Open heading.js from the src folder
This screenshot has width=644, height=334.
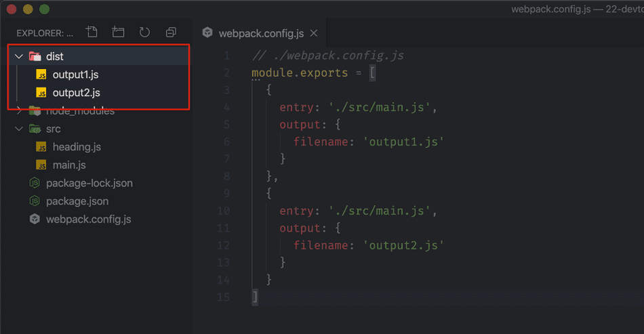point(77,147)
